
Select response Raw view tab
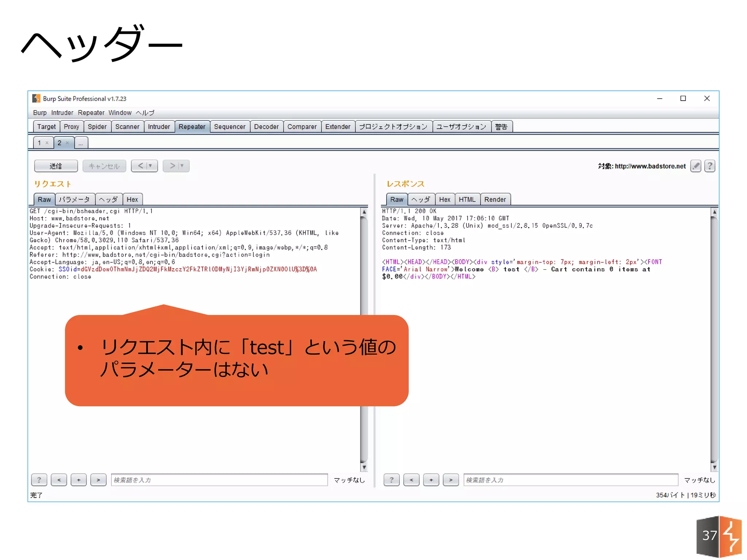click(397, 199)
